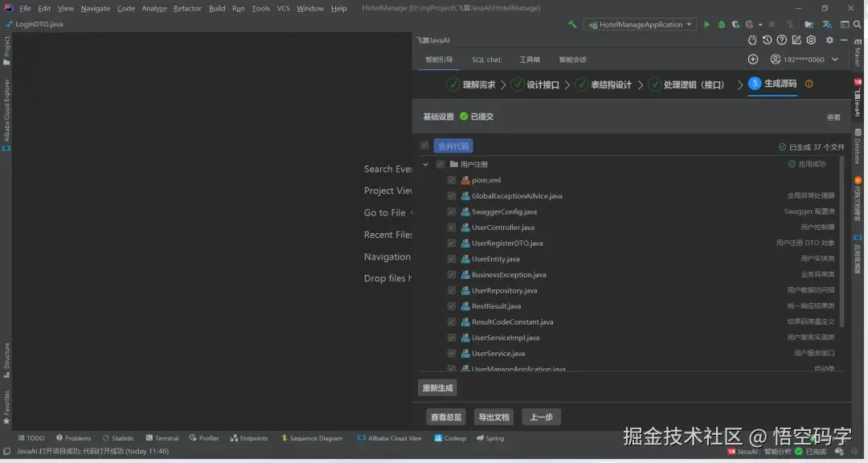Viewport: 868px width, 463px height.
Task: Switch to the 工具箱 tab
Action: click(x=530, y=59)
